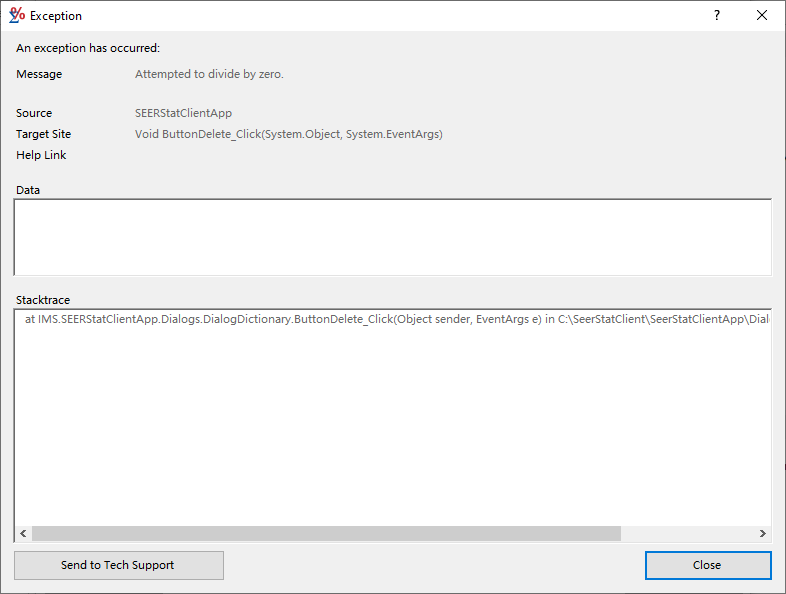This screenshot has width=786, height=594.
Task: Click the 'Attempted to divide by zero.' message
Action: click(x=209, y=74)
